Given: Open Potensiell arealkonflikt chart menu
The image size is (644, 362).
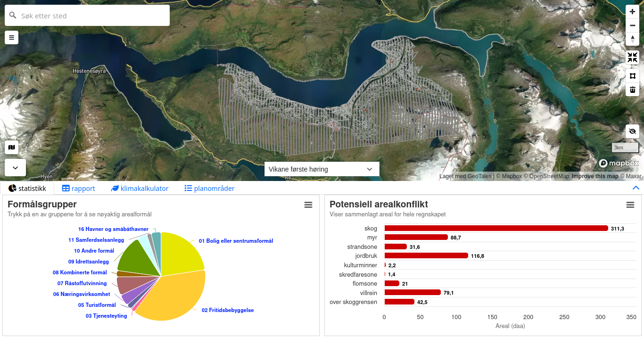Looking at the screenshot, I should pos(630,205).
